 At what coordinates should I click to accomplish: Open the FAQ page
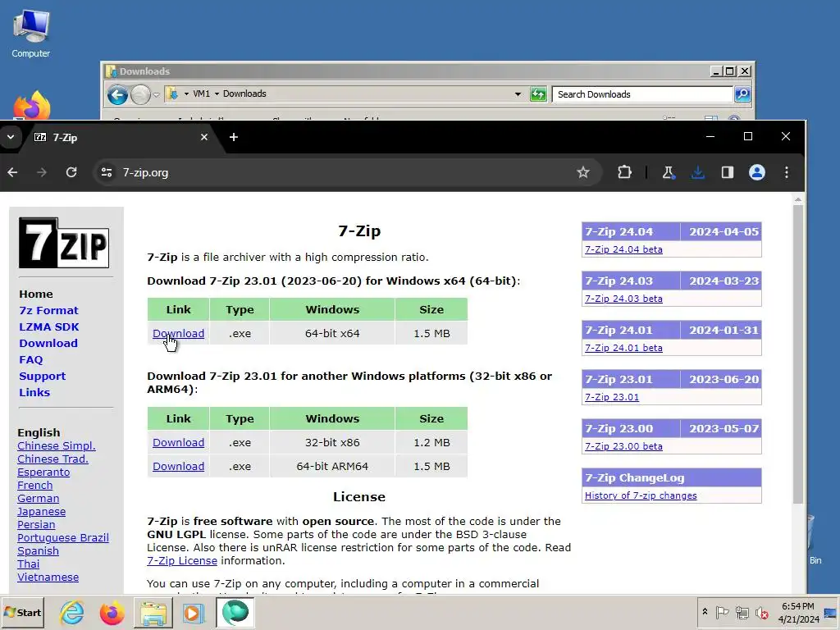[x=31, y=359]
